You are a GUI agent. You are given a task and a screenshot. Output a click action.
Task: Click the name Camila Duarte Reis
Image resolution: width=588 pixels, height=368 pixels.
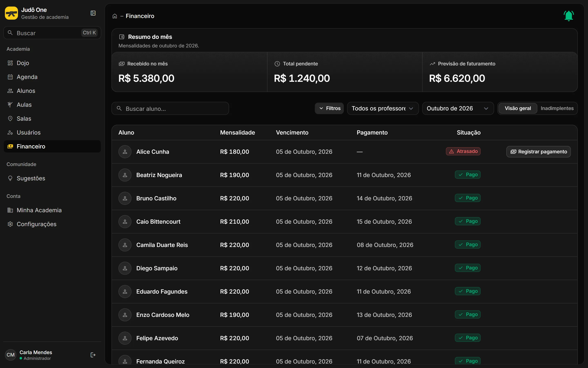tap(162, 245)
